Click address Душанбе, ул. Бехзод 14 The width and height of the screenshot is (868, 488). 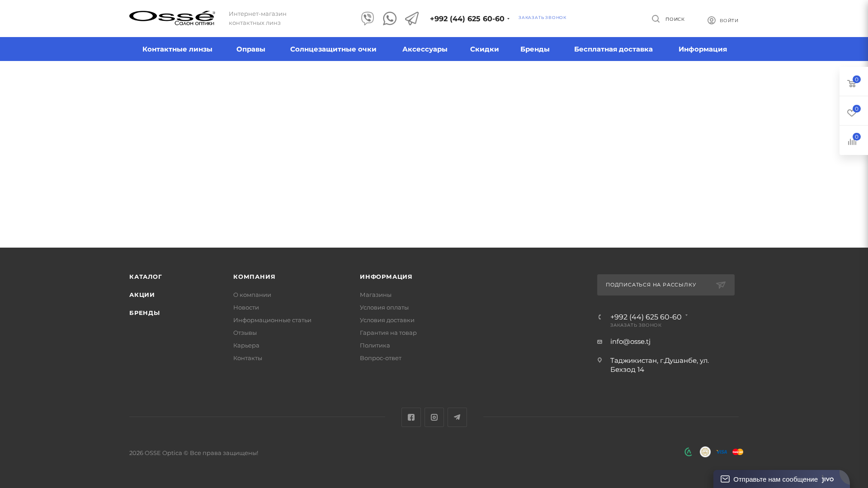coord(660,365)
